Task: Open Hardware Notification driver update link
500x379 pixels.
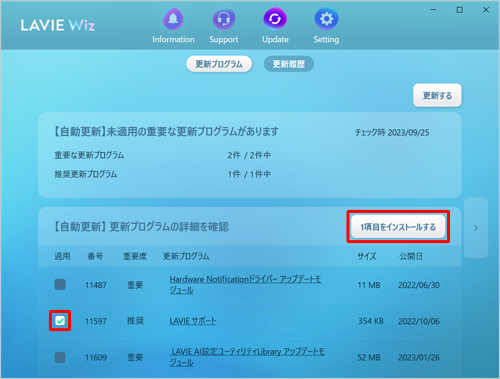Action: pyautogui.click(x=245, y=285)
